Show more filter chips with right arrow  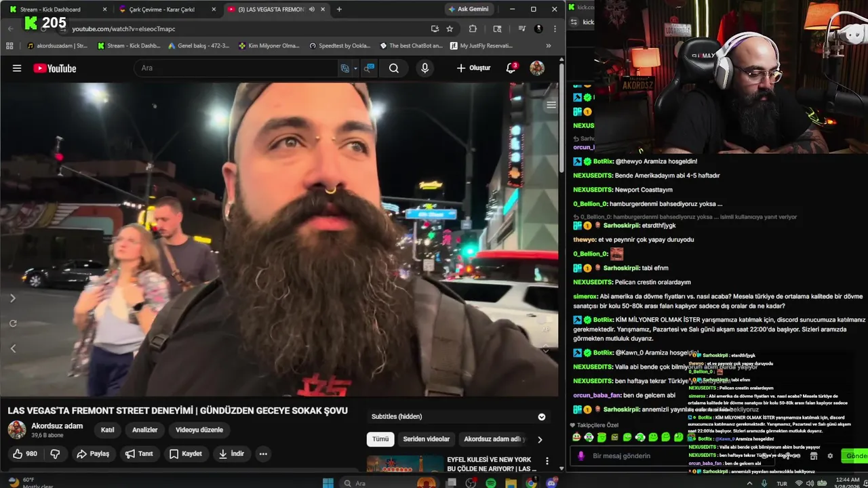(x=540, y=439)
